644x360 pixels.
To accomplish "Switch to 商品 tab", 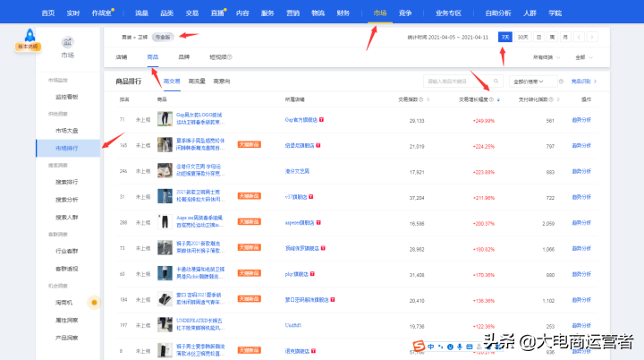I will tap(153, 57).
